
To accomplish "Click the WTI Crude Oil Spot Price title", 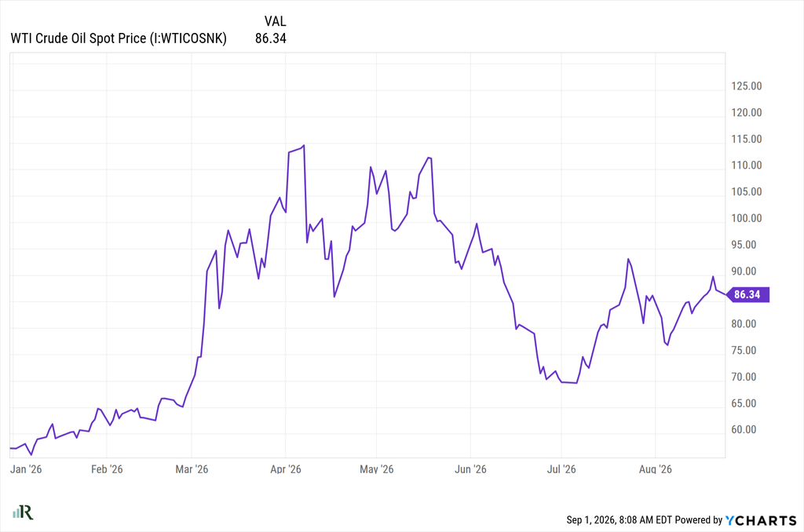I will pos(119,38).
